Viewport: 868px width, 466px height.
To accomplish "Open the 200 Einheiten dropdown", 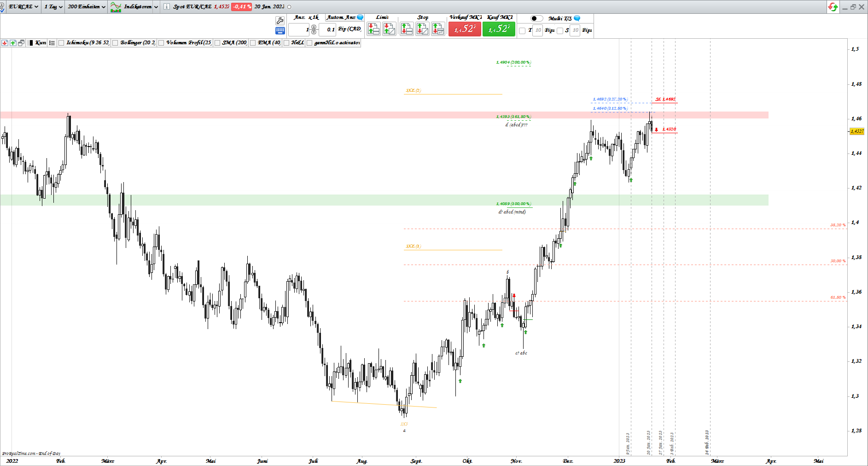I will (x=87, y=7).
